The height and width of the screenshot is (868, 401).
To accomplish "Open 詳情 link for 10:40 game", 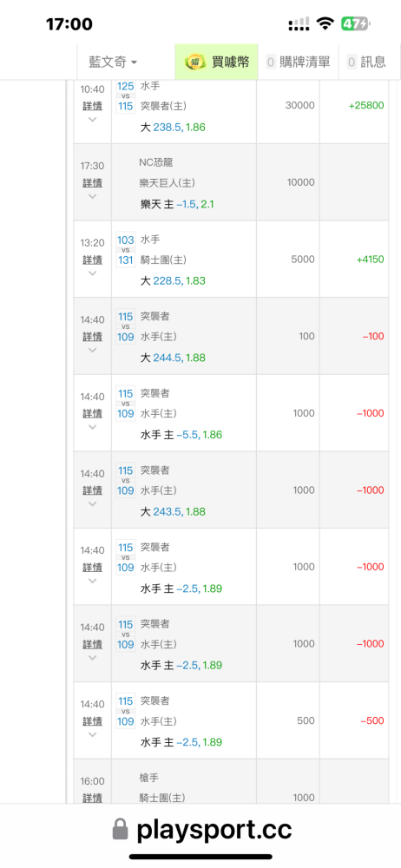I will click(x=93, y=106).
